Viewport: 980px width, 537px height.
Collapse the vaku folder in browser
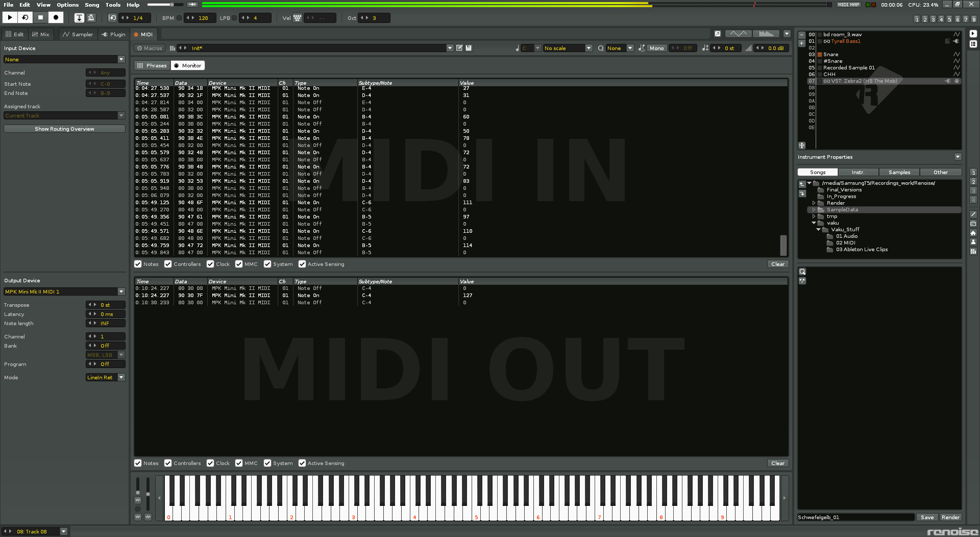[814, 223]
